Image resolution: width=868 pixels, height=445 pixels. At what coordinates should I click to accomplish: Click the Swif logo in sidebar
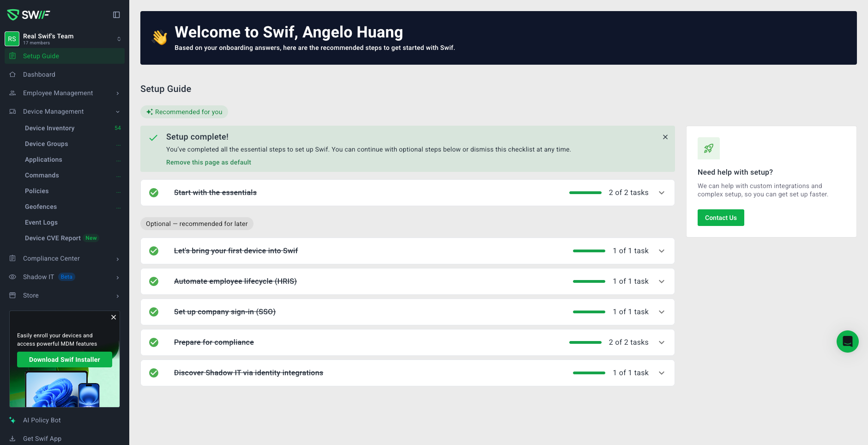point(29,15)
